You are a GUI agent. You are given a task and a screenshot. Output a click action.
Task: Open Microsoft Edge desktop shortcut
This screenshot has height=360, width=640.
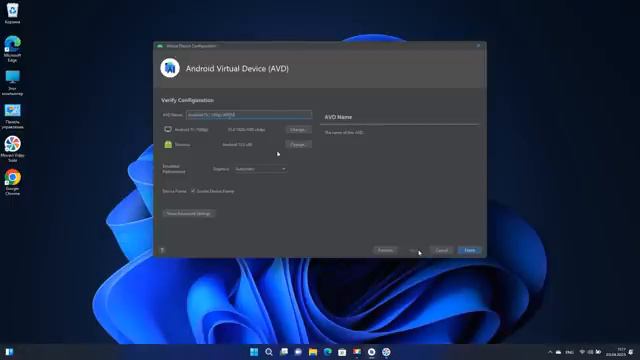12,49
